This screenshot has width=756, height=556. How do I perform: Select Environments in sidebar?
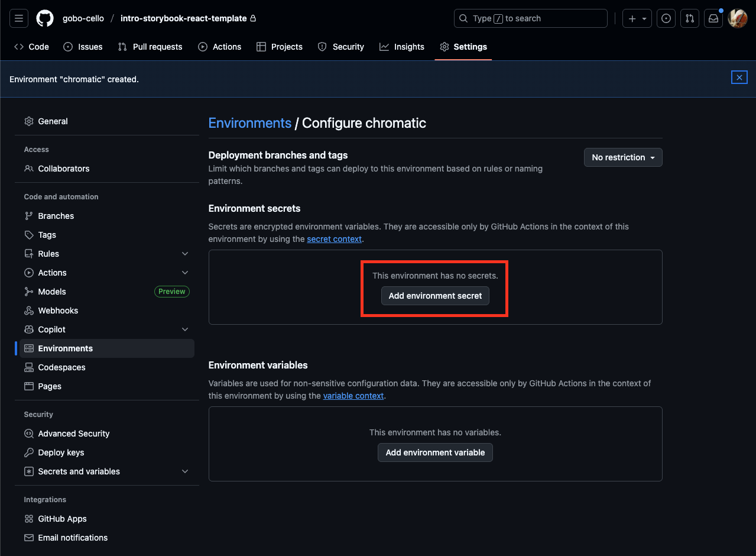tap(107, 348)
